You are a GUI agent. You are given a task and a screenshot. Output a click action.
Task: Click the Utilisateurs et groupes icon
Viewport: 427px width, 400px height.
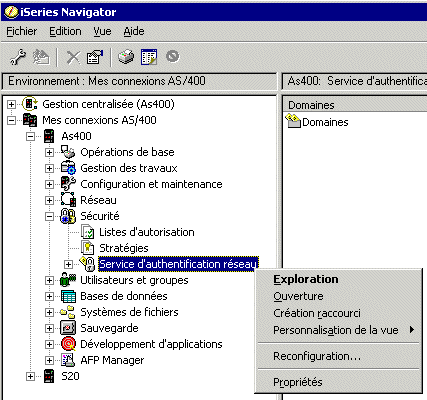click(x=68, y=280)
